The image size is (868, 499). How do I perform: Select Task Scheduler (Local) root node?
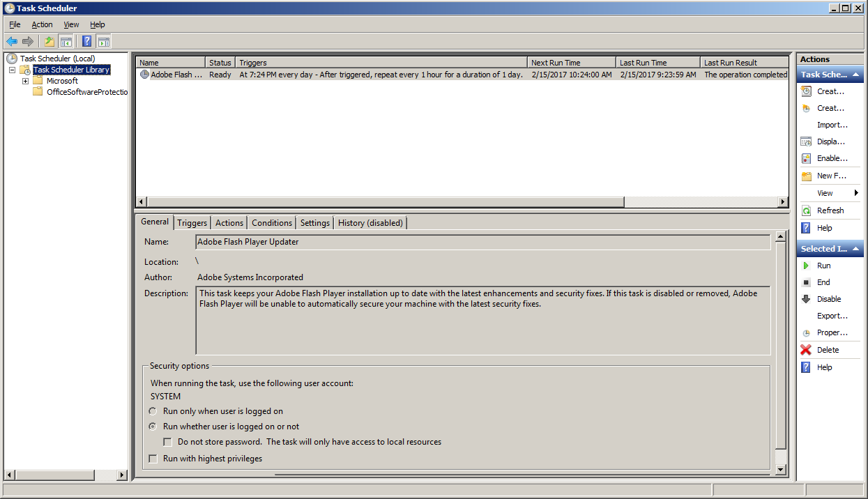click(58, 59)
